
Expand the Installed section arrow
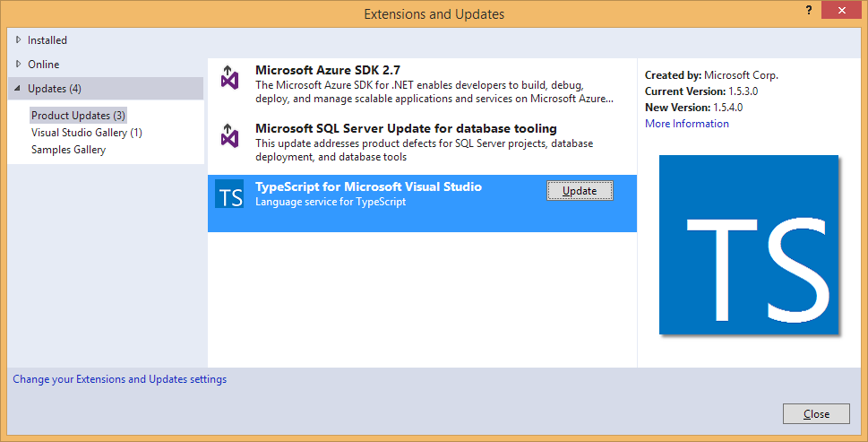click(x=18, y=39)
